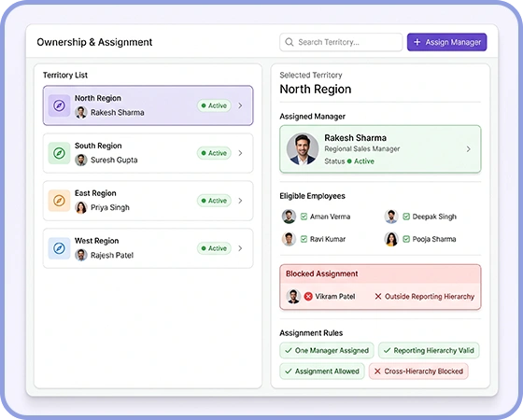
Task: Click the South Region green compass icon
Action: coord(59,153)
